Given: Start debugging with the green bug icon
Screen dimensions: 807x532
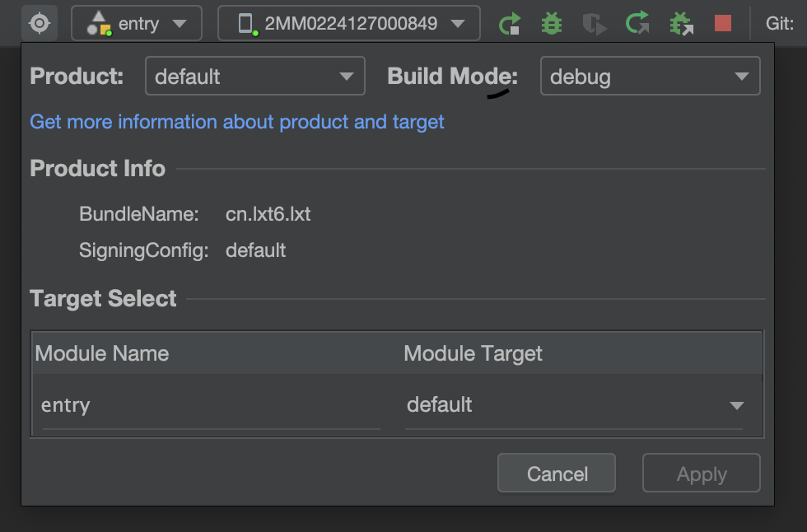Looking at the screenshot, I should [x=552, y=23].
